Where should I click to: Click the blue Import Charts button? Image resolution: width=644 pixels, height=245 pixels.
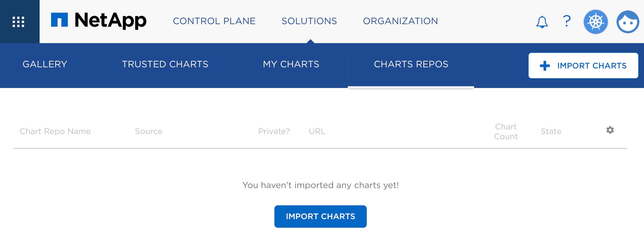(321, 217)
